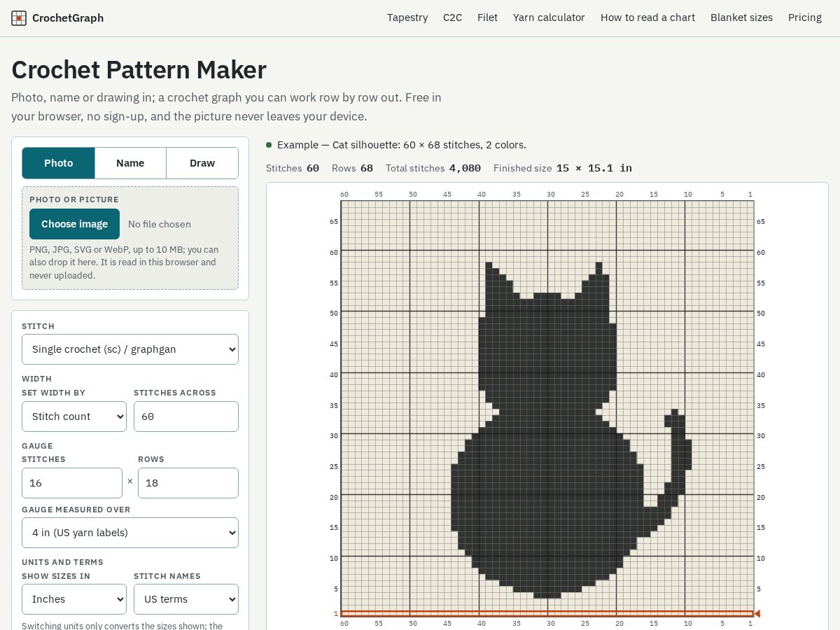Open How to read a chart
Viewport: 840px width, 630px height.
pyautogui.click(x=647, y=17)
